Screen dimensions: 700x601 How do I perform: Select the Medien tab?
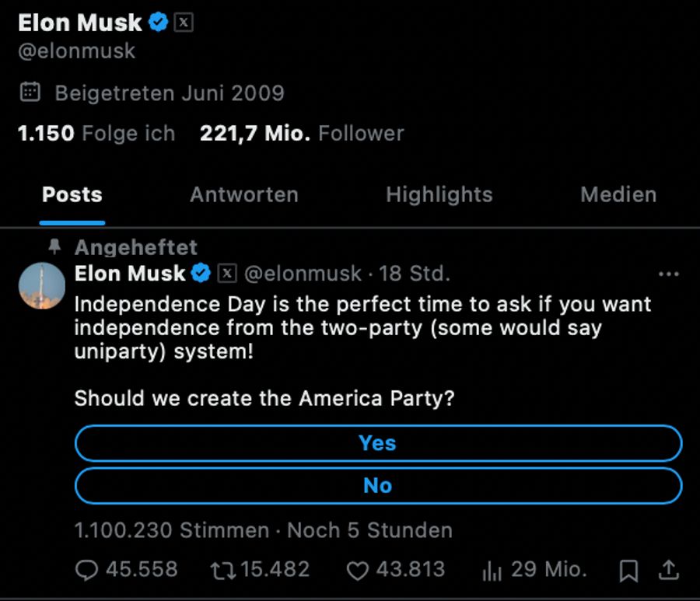tap(618, 195)
